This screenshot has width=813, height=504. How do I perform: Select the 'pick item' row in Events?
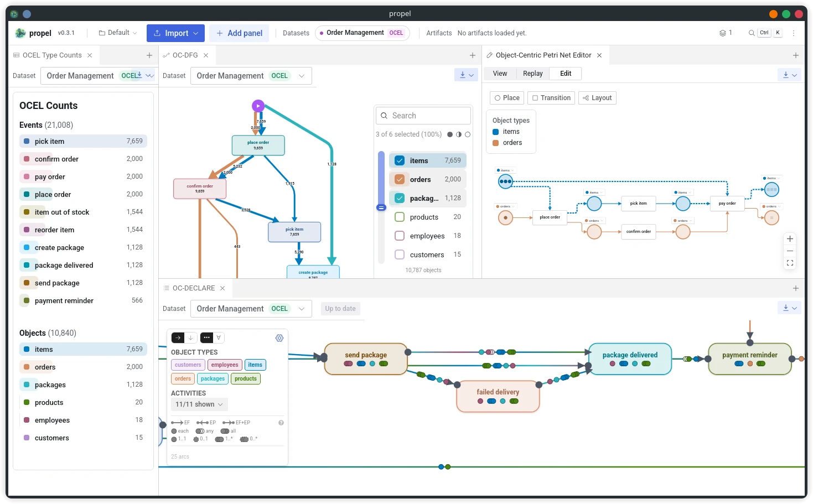point(83,141)
